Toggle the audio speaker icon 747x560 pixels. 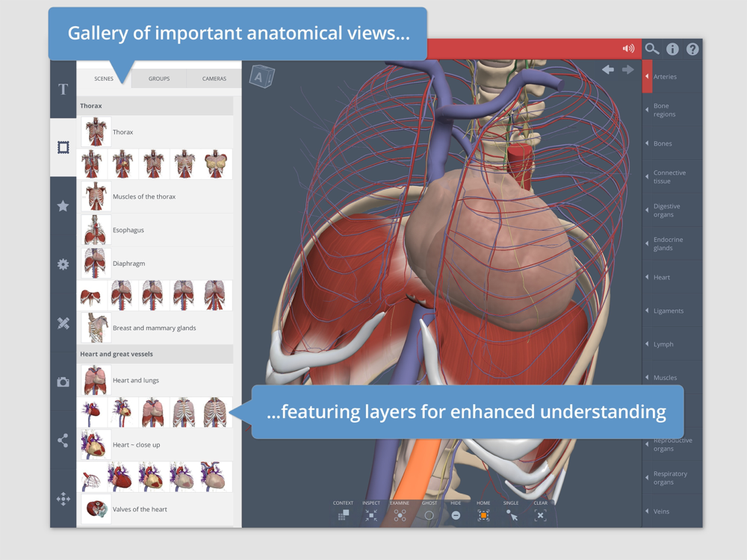click(628, 49)
